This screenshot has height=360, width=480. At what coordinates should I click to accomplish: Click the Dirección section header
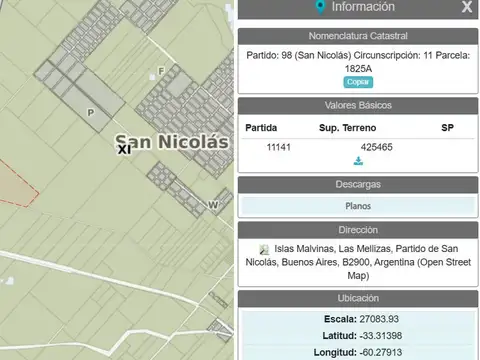[358, 230]
